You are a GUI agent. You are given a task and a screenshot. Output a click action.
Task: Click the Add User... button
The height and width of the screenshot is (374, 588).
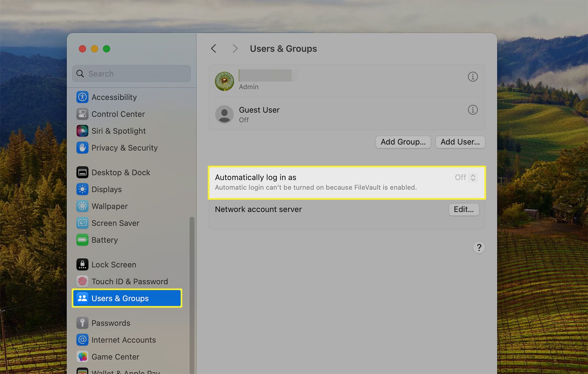coord(460,142)
